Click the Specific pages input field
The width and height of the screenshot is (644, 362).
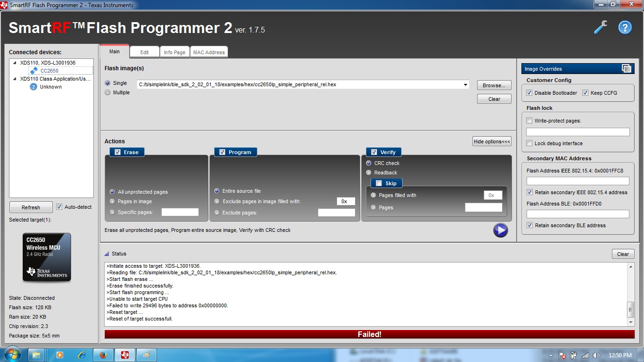click(x=180, y=212)
